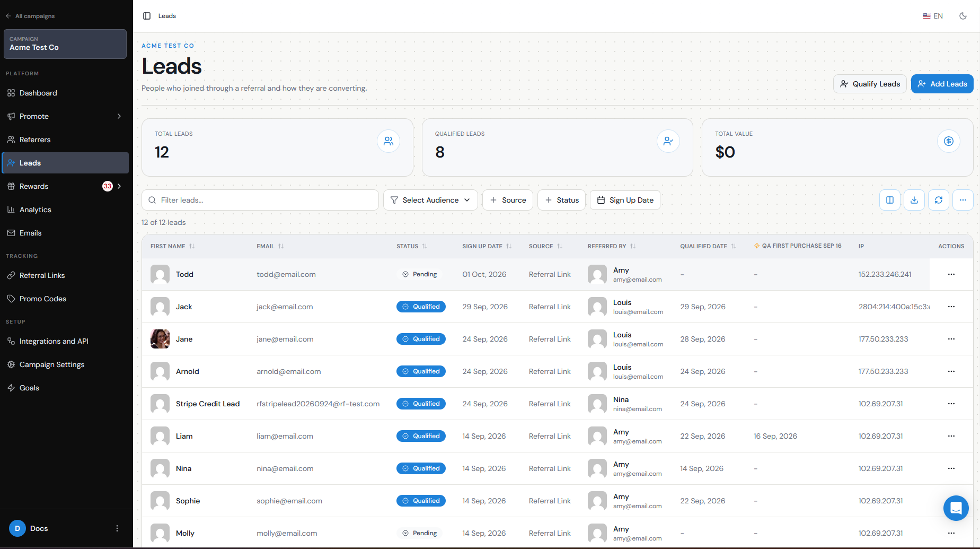Screen dimensions: 980x549
Task: Sort by Email column
Action: coord(270,246)
